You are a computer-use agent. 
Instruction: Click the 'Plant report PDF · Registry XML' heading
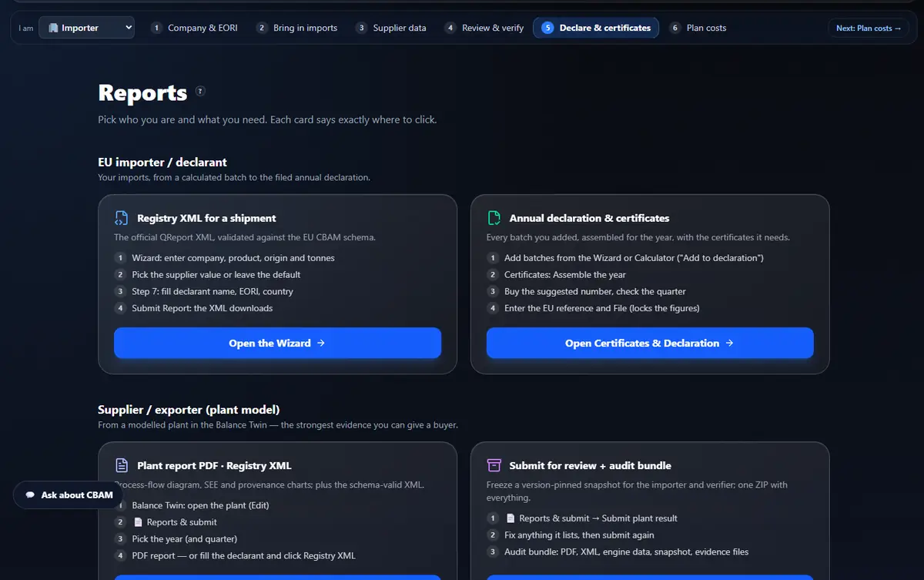click(x=214, y=465)
